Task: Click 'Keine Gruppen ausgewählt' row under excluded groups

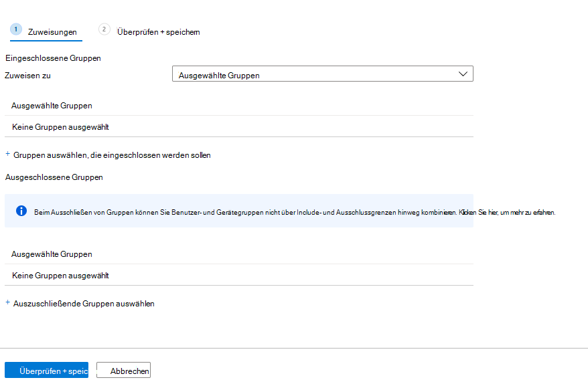Action: point(60,275)
